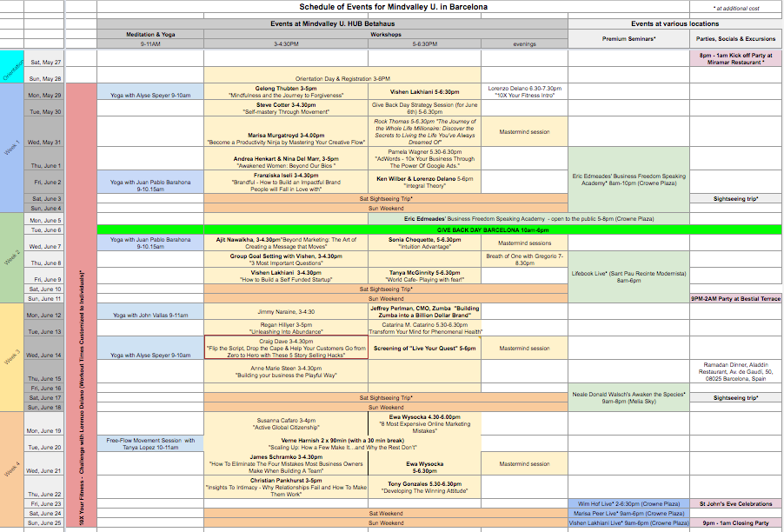This screenshot has width=784, height=532.
Task: Select Sonia Choquette 'Intuition Advantage' cell
Action: coord(424,243)
